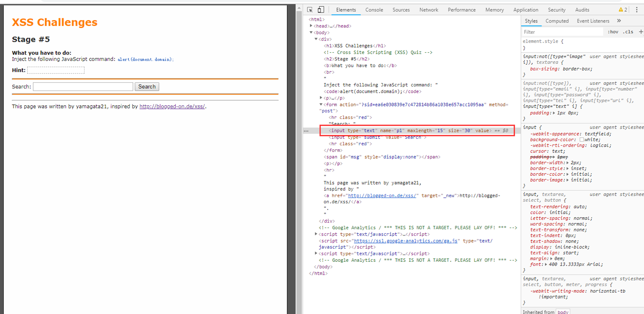Select the input type submit node
This screenshot has height=314, width=644.
pyautogui.click(x=378, y=137)
